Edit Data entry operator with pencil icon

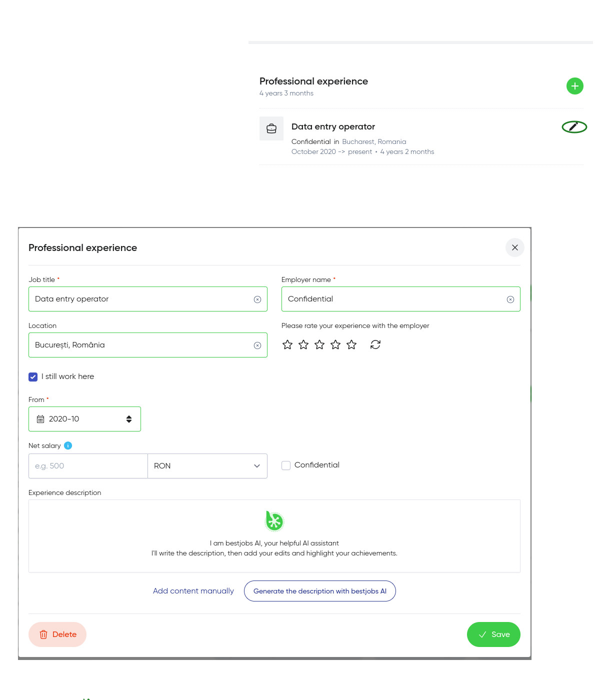pyautogui.click(x=574, y=127)
